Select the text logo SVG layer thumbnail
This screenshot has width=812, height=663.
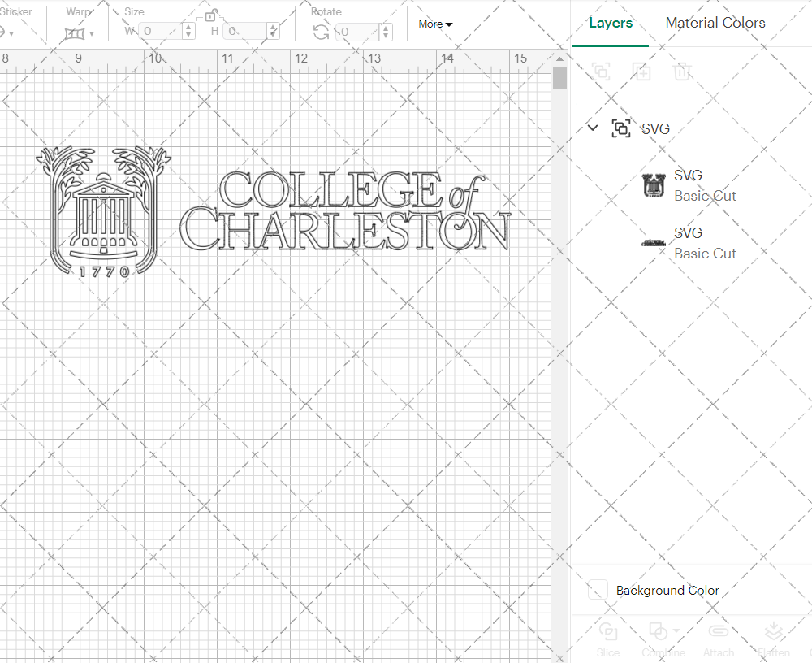pos(654,243)
